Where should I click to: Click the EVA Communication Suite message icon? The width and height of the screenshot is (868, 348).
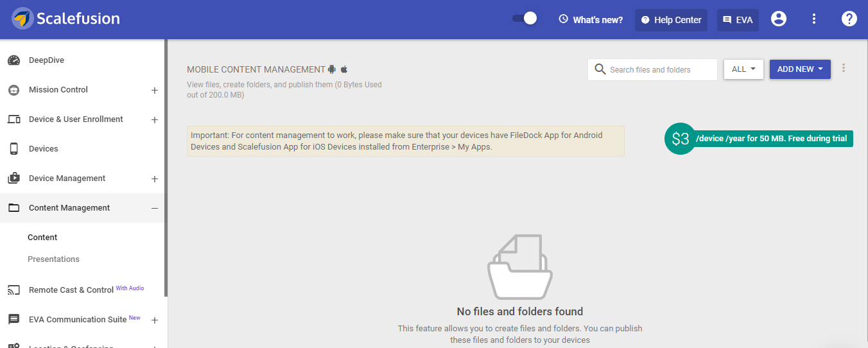(x=13, y=320)
